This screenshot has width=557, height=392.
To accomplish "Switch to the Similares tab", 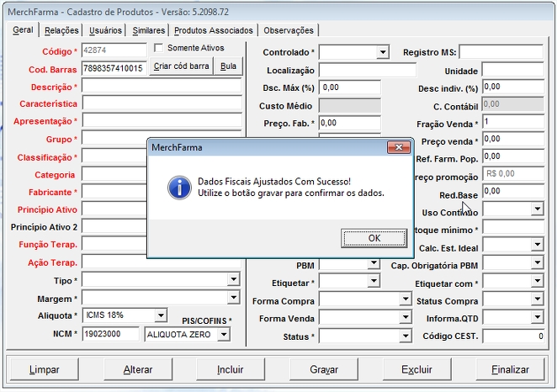I will (149, 30).
